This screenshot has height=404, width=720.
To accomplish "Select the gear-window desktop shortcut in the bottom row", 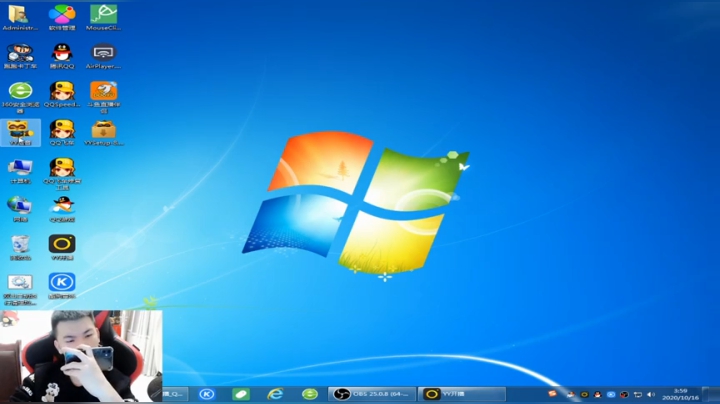I will point(20,290).
